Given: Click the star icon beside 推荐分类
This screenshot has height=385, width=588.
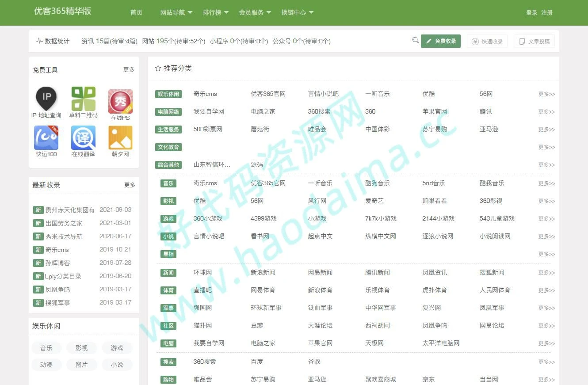Looking at the screenshot, I should (x=158, y=69).
